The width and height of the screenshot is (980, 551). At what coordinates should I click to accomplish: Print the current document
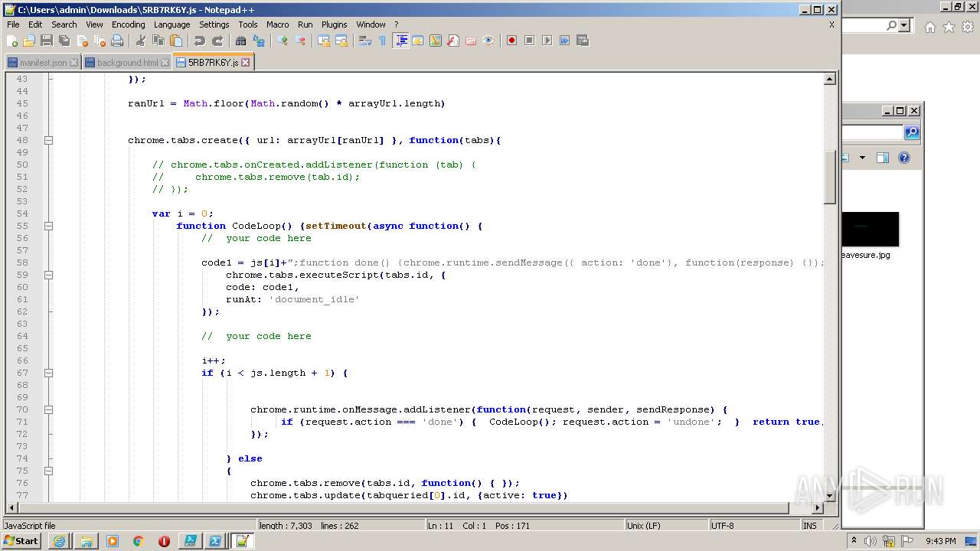tap(117, 41)
